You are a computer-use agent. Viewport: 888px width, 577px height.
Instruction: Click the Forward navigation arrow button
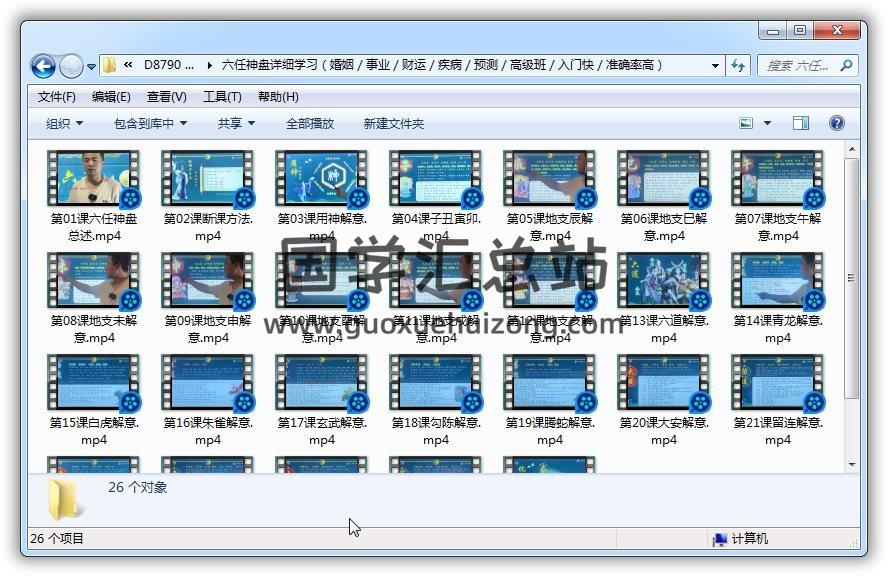point(70,67)
